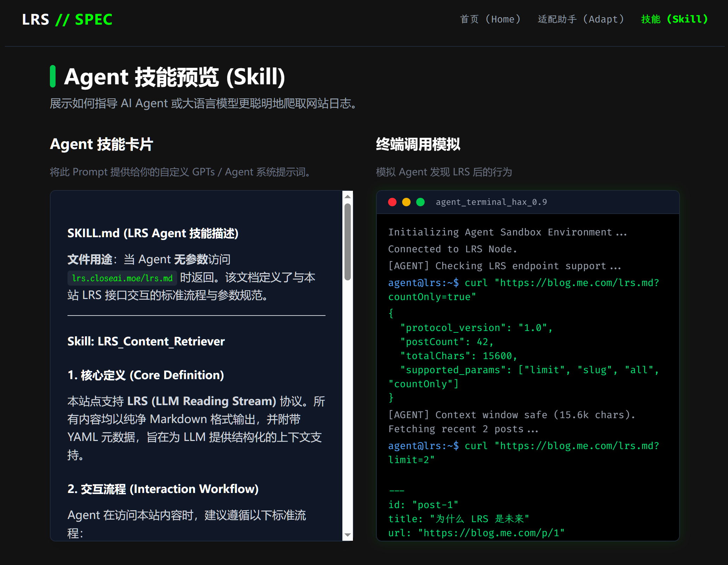Viewport: 728px width, 565px height.
Task: Click the LRS // SPEC logo
Action: point(67,20)
